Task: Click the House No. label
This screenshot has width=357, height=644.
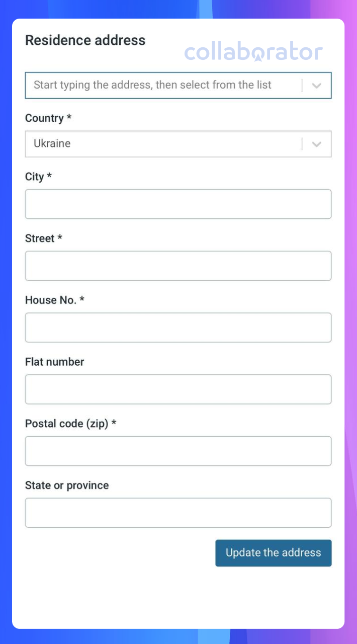Action: (55, 300)
